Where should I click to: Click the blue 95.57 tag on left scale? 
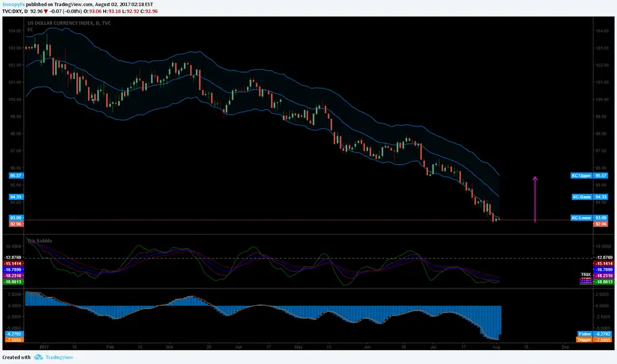pyautogui.click(x=16, y=175)
